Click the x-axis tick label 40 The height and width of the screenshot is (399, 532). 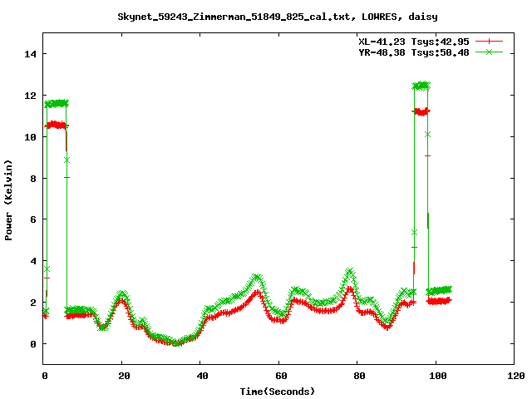tap(202, 376)
